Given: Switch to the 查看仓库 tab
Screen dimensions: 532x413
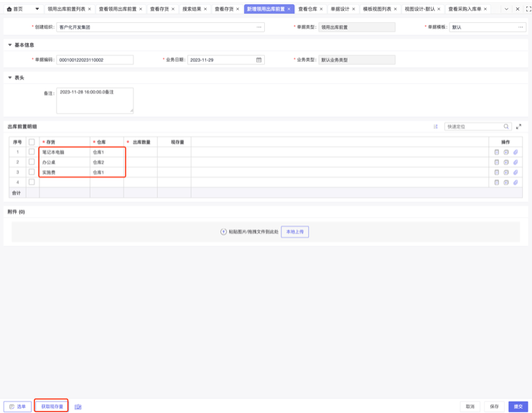Looking at the screenshot, I should [308, 9].
